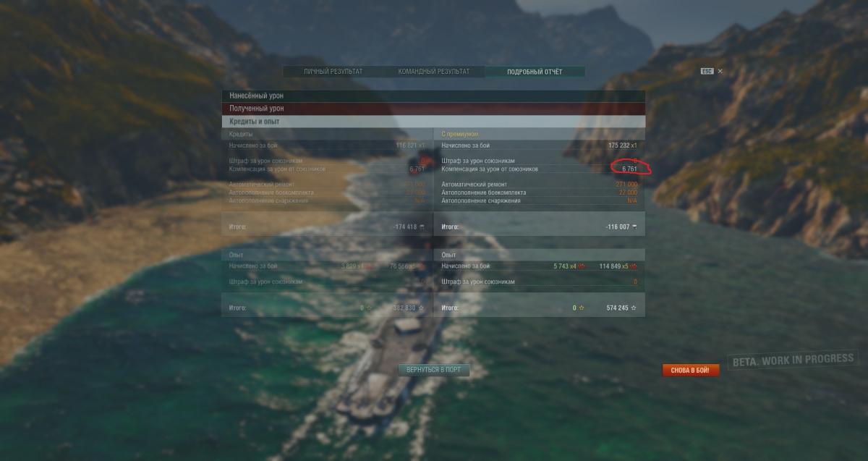The width and height of the screenshot is (868, 461).
Task: Click the Вернуться в порт button
Action: [x=433, y=370]
